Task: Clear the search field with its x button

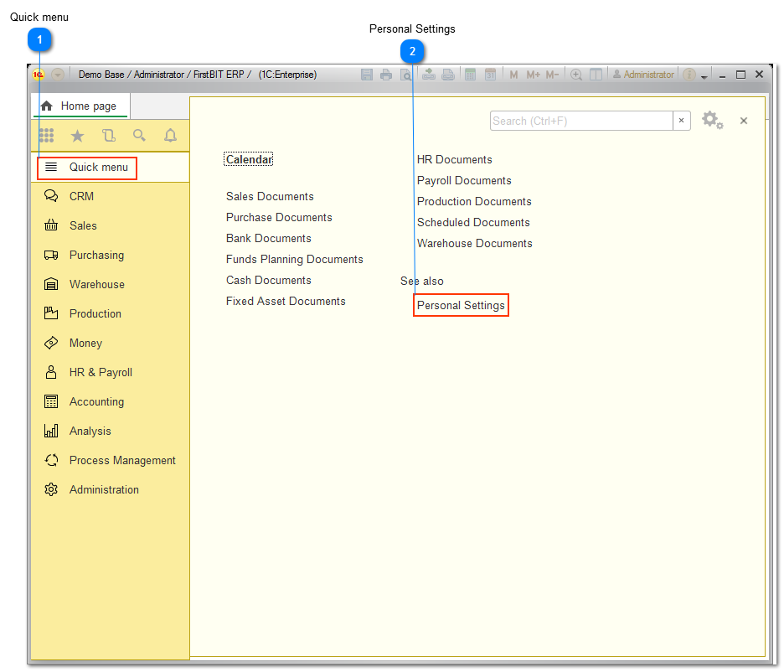Action: [x=682, y=121]
